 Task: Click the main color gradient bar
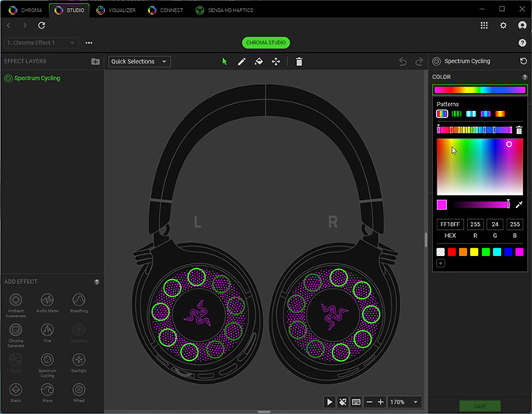point(480,90)
